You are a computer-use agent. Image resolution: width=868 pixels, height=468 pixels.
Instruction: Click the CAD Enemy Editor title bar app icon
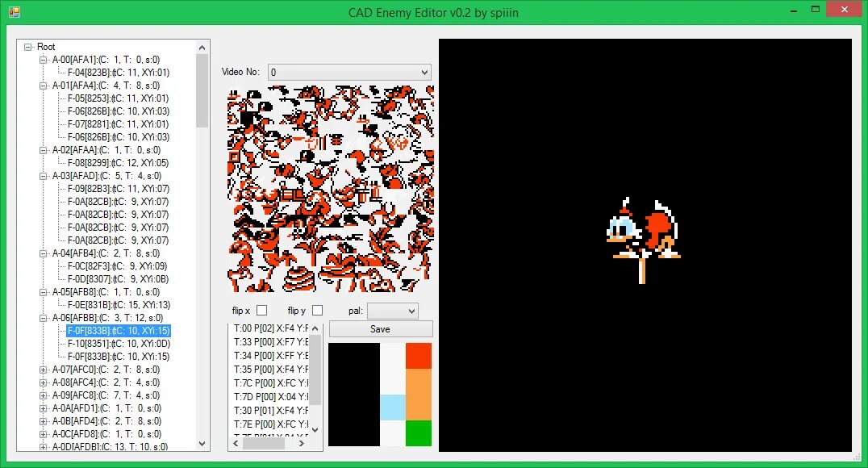pos(15,11)
